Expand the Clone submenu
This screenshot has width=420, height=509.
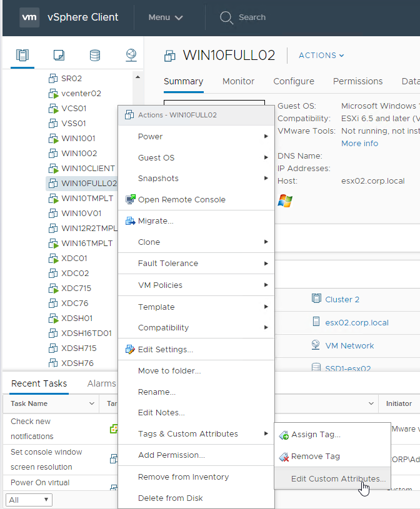pos(196,242)
